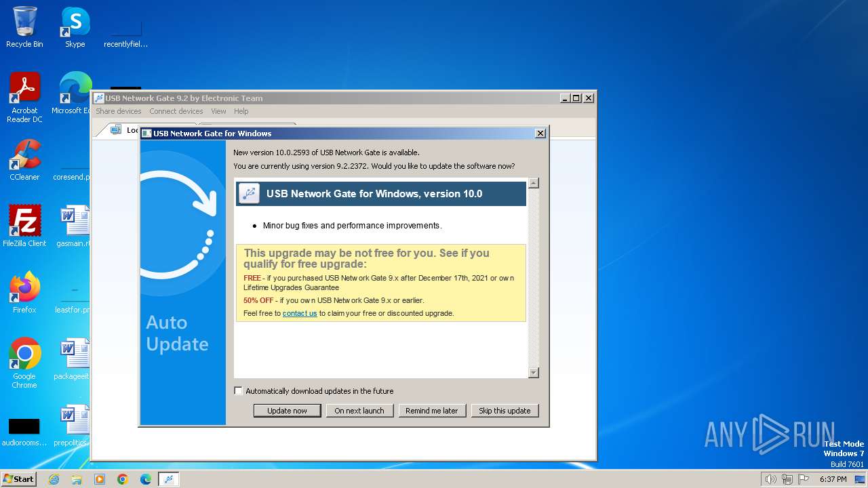Launch Google Chrome from the desktop
Image resolution: width=868 pixels, height=488 pixels.
(x=24, y=363)
